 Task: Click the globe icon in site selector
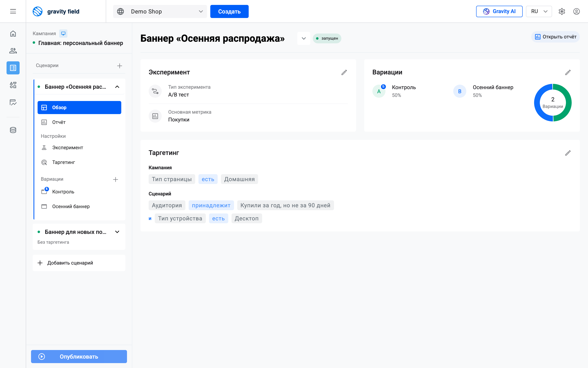120,11
